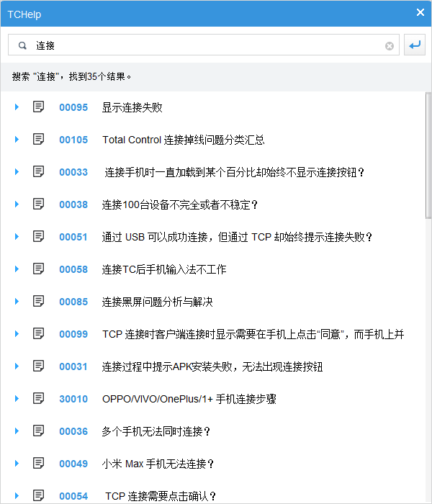Close the TCHelp window

[420, 12]
